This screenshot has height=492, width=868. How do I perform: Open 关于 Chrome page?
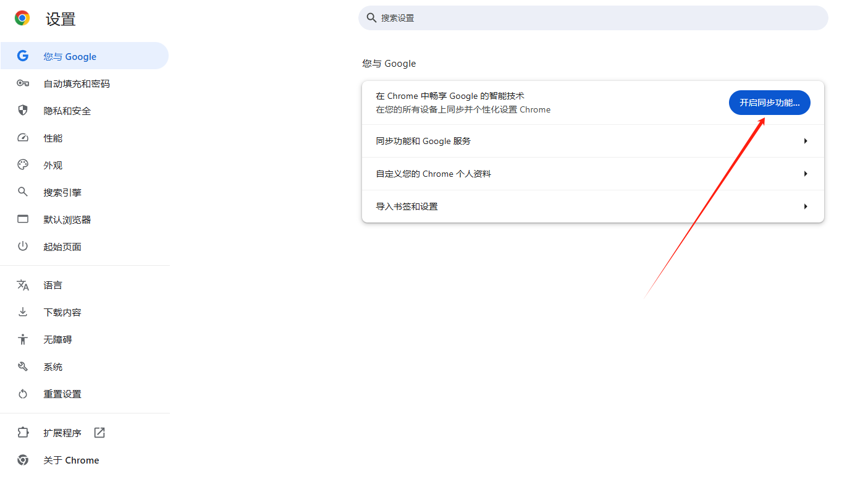coord(84,460)
